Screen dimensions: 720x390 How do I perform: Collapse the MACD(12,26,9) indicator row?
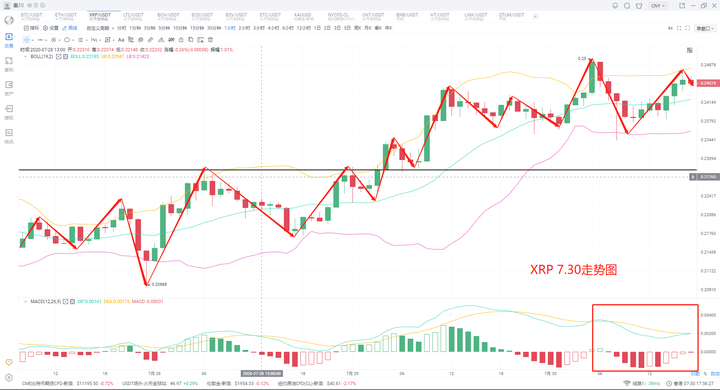[25, 302]
